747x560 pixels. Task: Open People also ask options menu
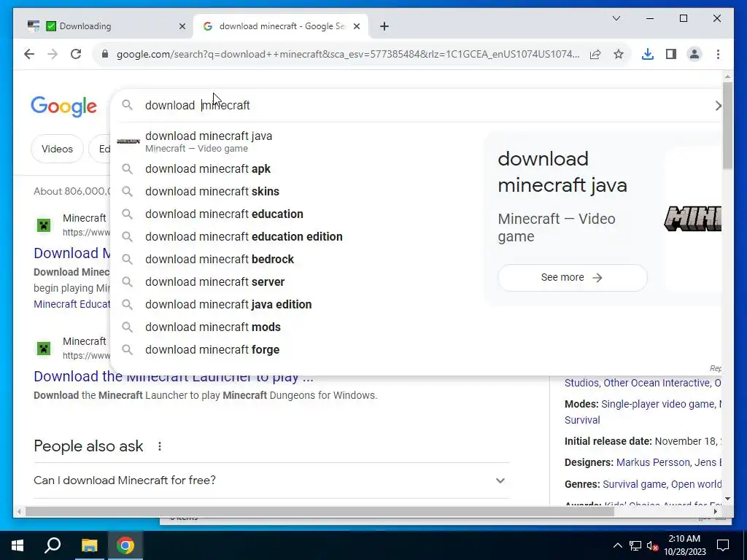click(160, 446)
